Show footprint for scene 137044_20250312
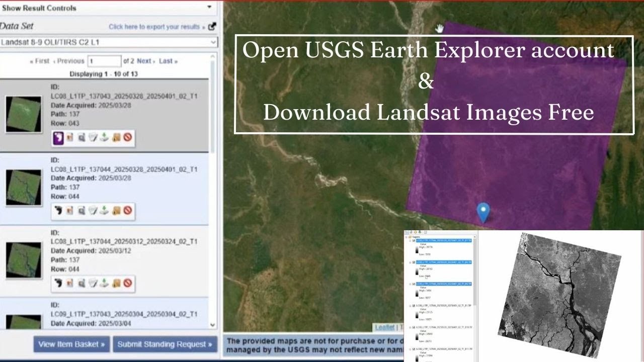 [58, 283]
